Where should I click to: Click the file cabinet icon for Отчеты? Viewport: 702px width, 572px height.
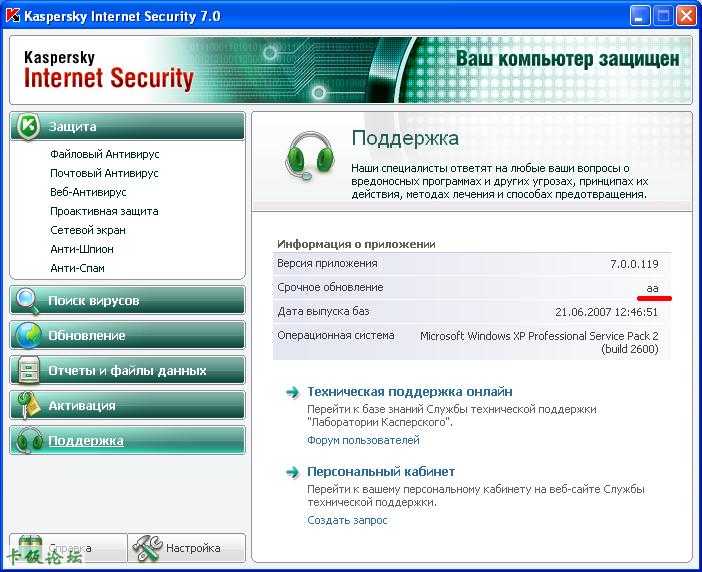(28, 371)
